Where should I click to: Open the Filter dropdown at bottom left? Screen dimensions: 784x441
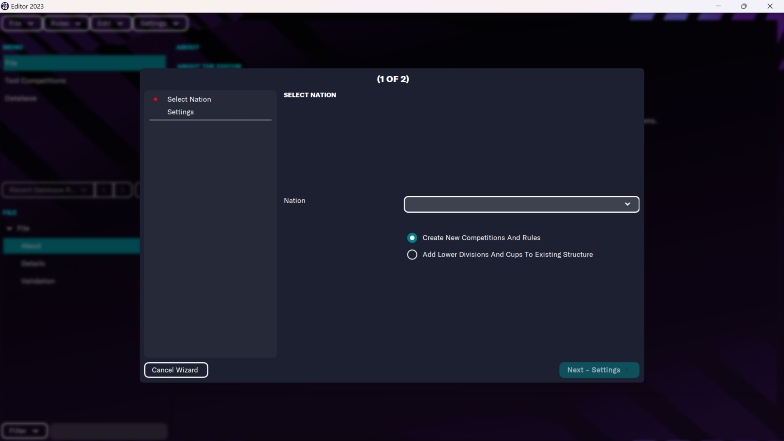[x=24, y=431]
